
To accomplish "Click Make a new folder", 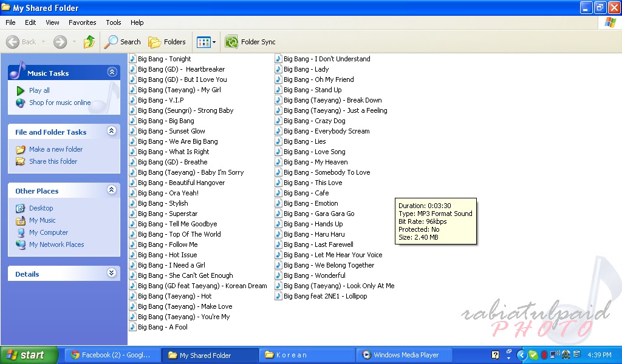I will 56,149.
